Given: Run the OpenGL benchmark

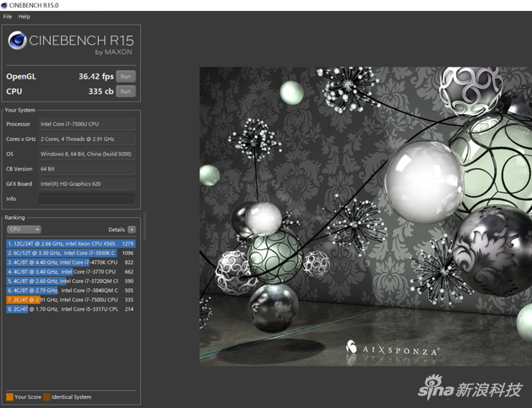Looking at the screenshot, I should coord(126,76).
